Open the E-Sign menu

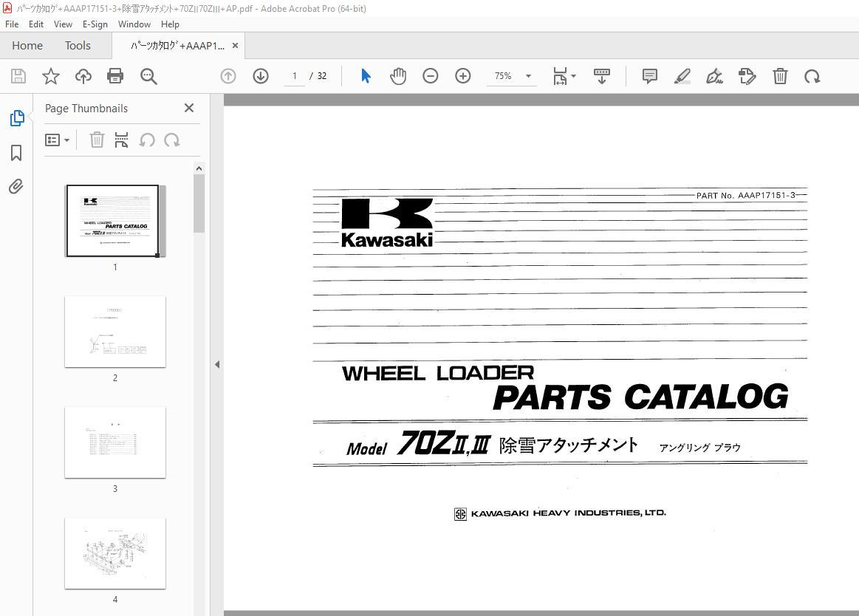tap(95, 24)
